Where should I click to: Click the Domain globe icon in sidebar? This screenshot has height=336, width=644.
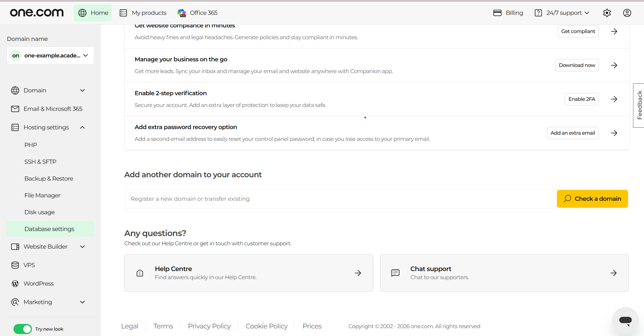(x=15, y=90)
